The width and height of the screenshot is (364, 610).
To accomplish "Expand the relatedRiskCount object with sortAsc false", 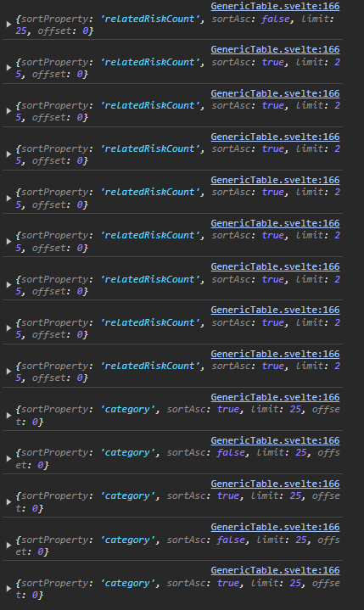I will point(8,25).
